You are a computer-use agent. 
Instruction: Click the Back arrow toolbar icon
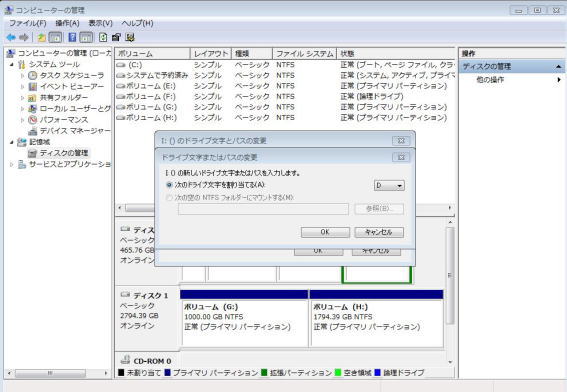(11, 37)
